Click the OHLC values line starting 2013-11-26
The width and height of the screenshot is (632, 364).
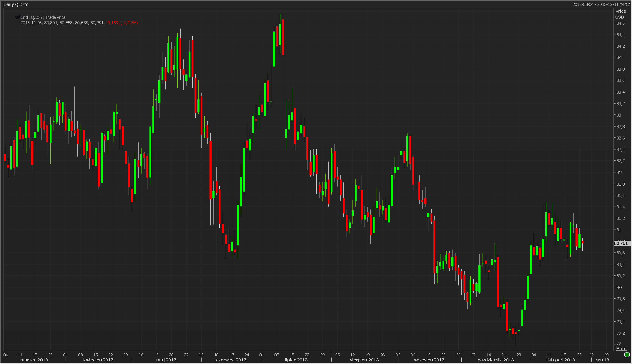[63, 23]
